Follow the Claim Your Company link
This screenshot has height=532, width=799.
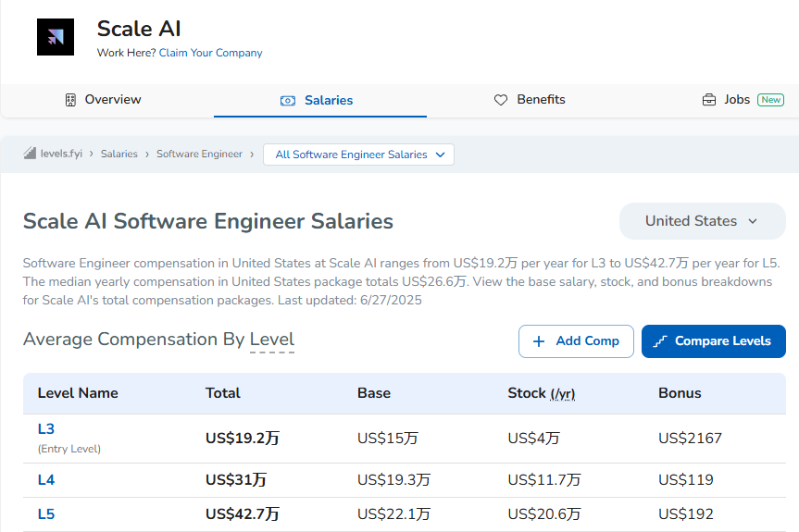(210, 53)
